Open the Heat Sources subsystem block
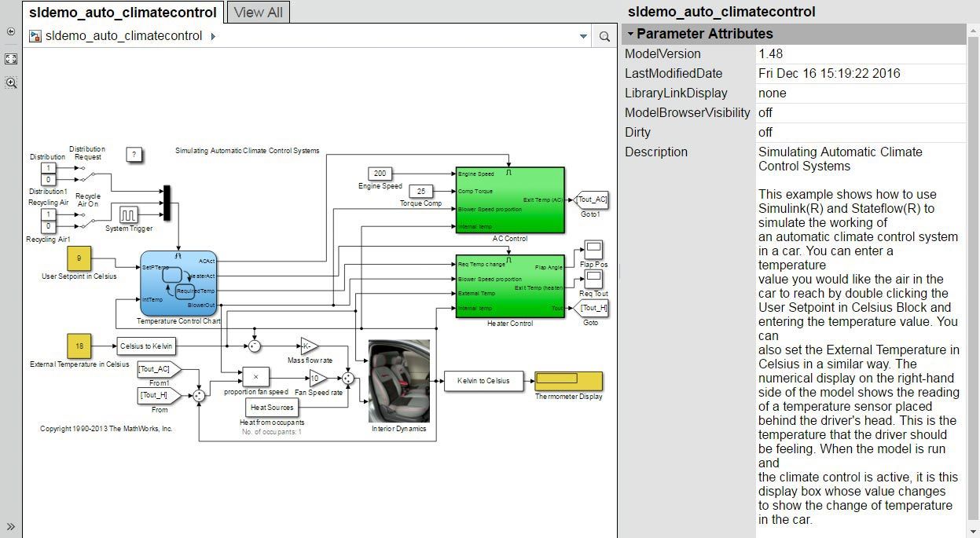Screen dimensions: 980x538 [272, 408]
